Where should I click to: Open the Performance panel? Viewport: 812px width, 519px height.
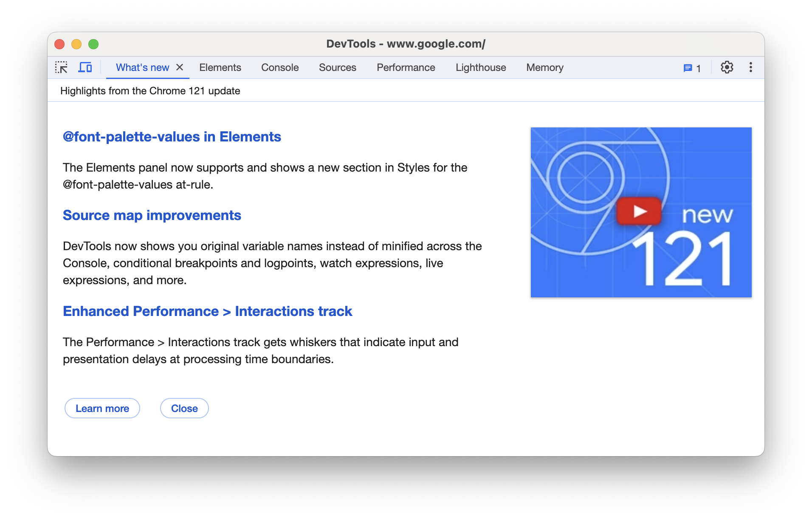(x=406, y=68)
